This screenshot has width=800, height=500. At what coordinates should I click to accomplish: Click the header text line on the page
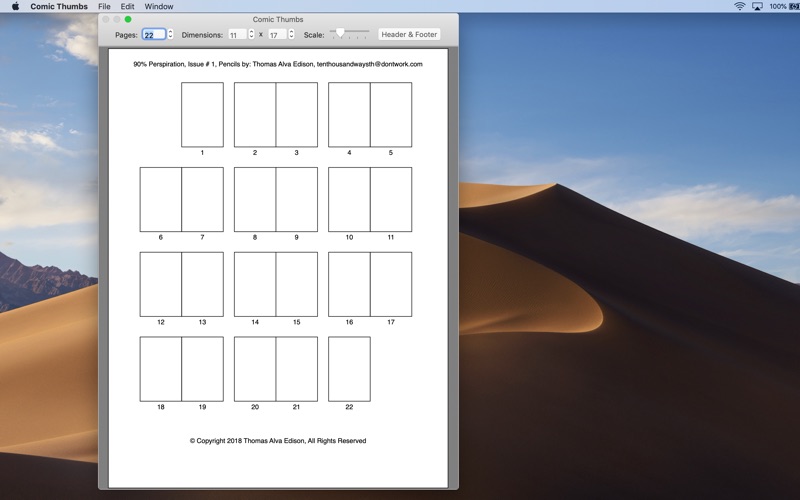pyautogui.click(x=278, y=64)
